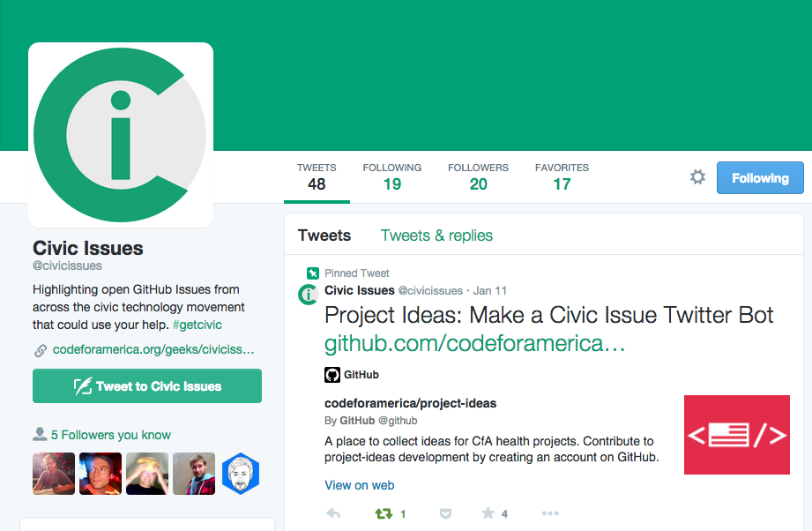Open 5 Followers you know list
The height and width of the screenshot is (531, 812).
click(111, 435)
